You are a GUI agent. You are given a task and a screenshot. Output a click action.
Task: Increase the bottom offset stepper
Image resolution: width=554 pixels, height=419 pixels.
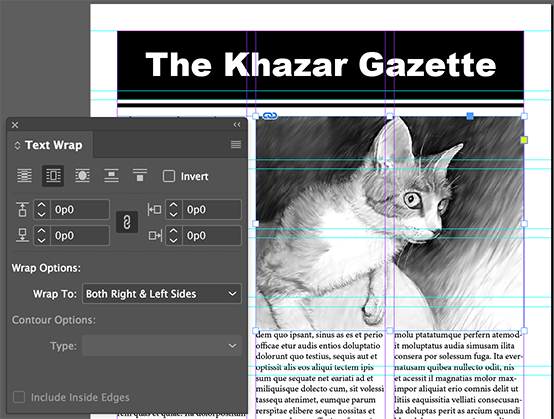[x=42, y=231]
